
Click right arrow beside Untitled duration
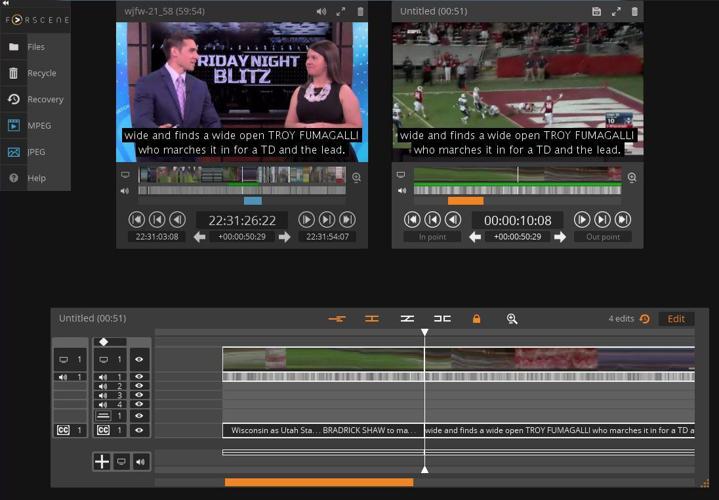click(x=560, y=237)
